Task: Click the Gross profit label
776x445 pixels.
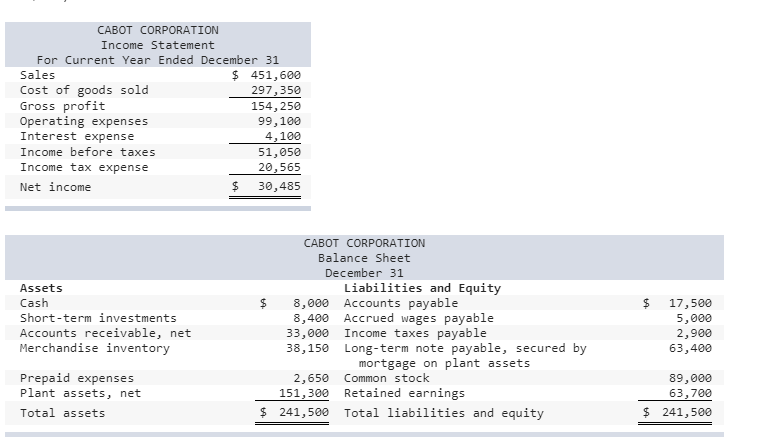Action: pos(62,106)
